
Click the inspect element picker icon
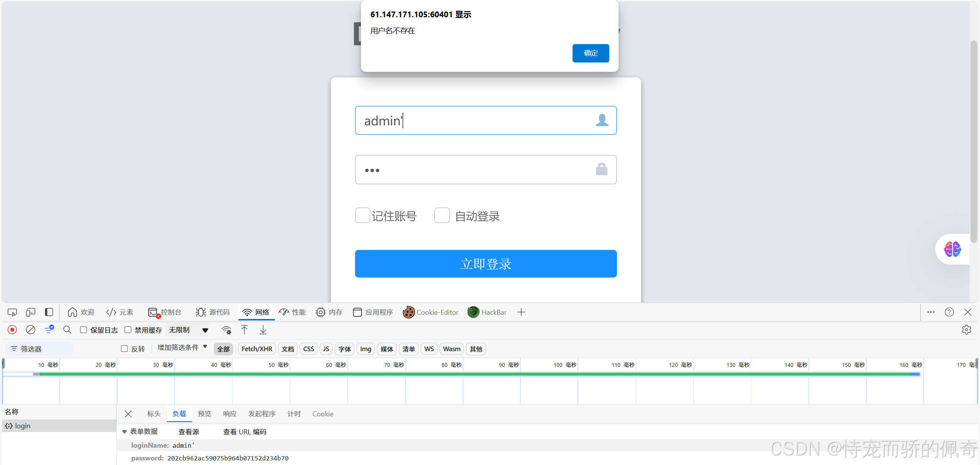pos(12,312)
